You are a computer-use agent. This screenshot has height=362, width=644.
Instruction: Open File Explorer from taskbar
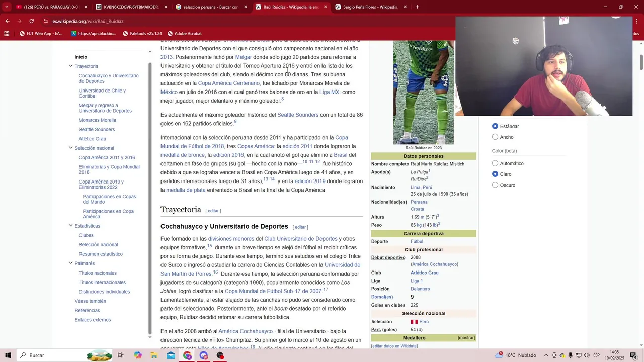(x=154, y=355)
